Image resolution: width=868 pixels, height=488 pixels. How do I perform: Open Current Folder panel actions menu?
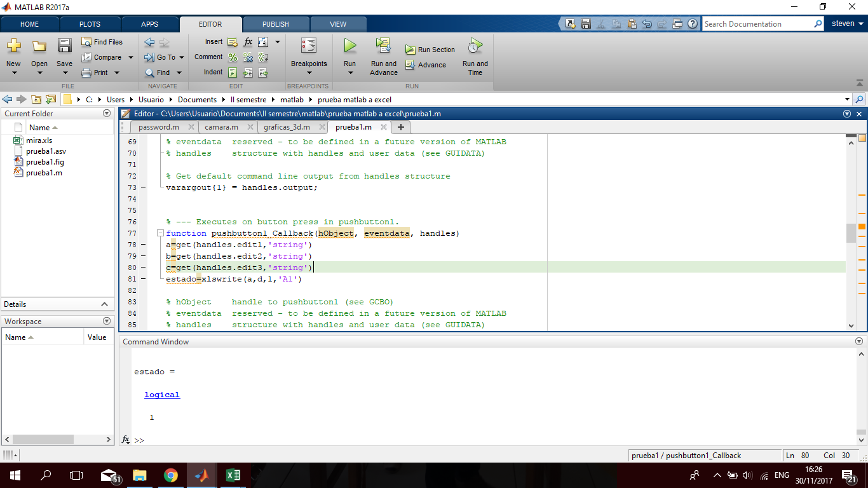coord(107,113)
